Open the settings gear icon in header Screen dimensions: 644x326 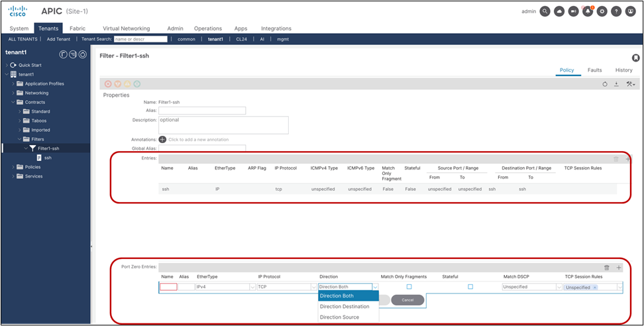pos(602,11)
